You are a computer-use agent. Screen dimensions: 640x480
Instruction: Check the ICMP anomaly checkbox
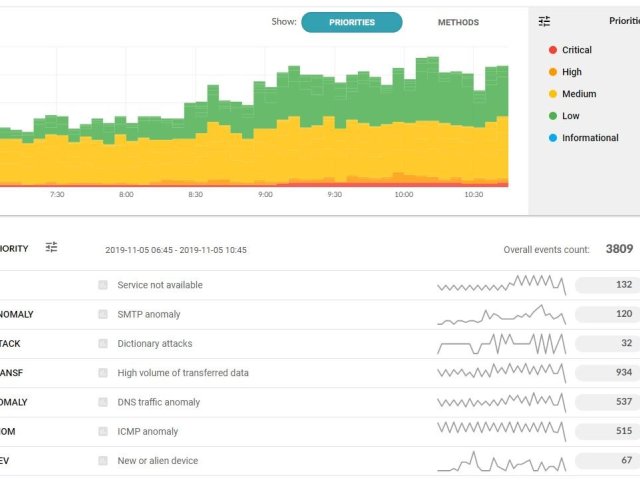point(103,431)
